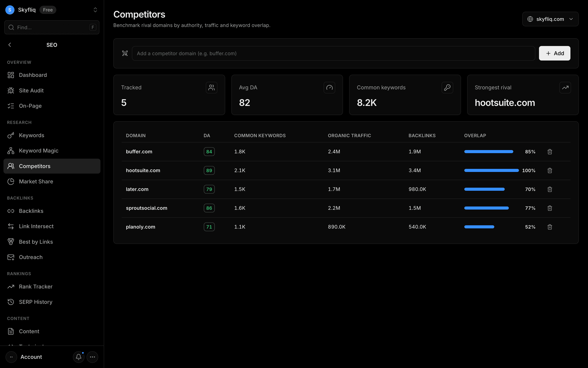Open Keyword Magic tool
This screenshot has width=588, height=368.
click(x=52, y=151)
